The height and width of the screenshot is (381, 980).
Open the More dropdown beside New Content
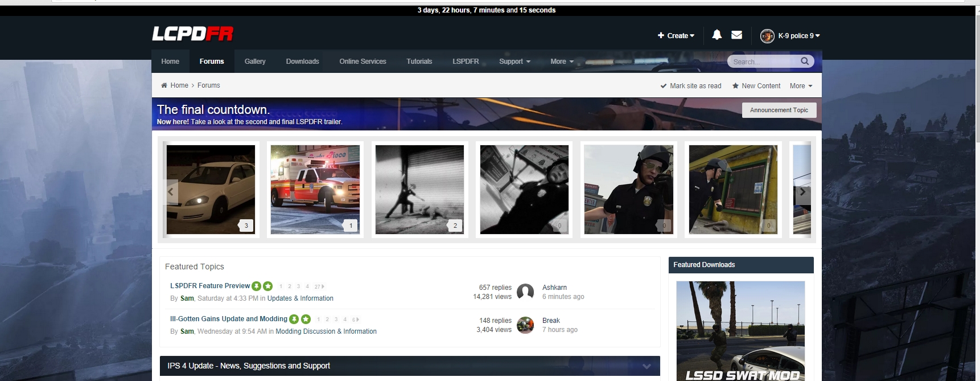(801, 86)
